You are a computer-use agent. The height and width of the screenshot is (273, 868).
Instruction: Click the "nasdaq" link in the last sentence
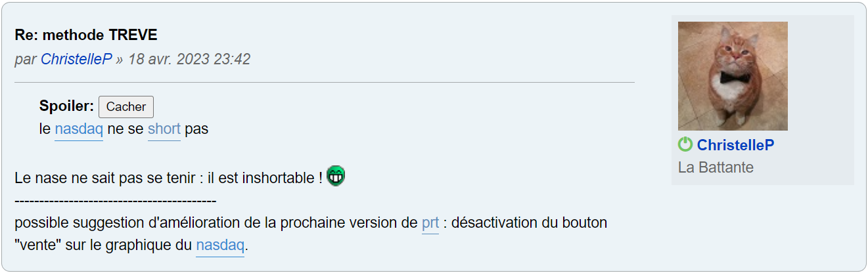coord(220,246)
